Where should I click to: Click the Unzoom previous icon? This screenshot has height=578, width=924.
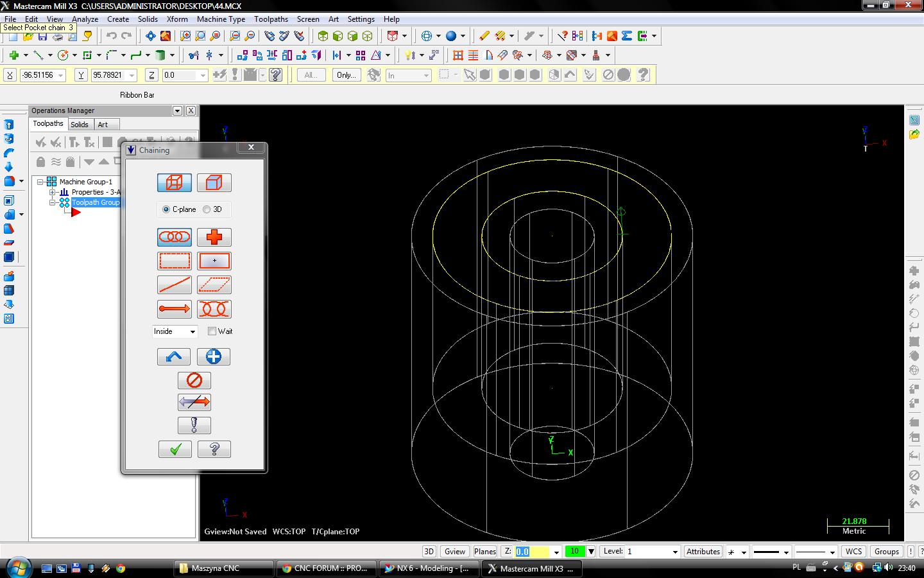pyautogui.click(x=235, y=36)
